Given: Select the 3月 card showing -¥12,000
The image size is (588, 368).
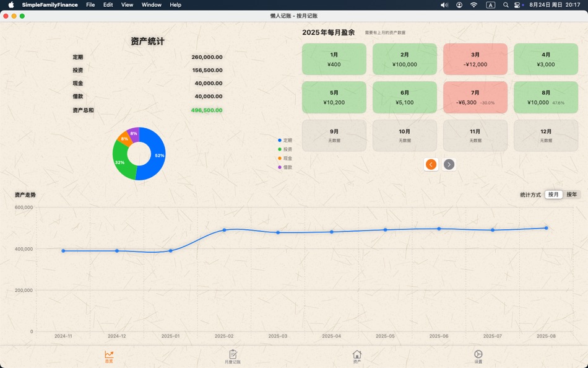Looking at the screenshot, I should pos(475,58).
